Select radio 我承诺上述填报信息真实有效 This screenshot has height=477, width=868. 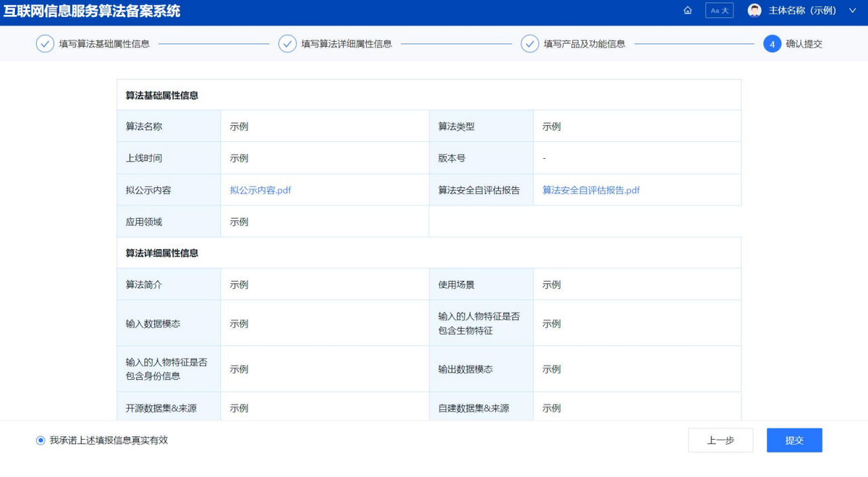pyautogui.click(x=41, y=440)
